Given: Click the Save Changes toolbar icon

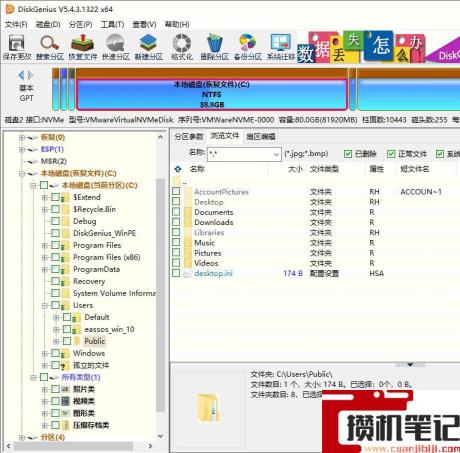Looking at the screenshot, I should click(16, 44).
